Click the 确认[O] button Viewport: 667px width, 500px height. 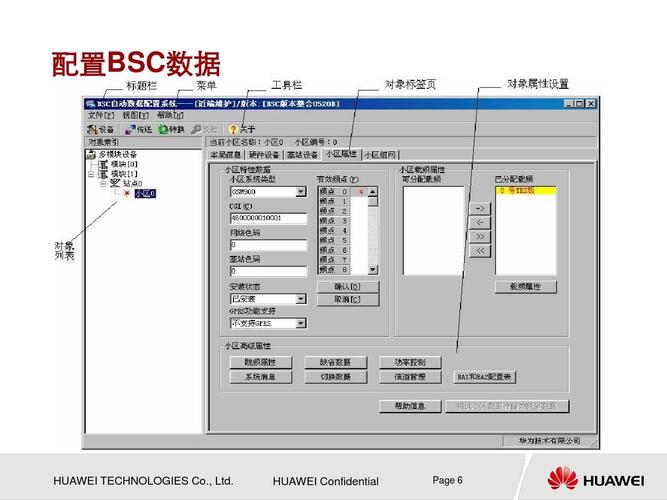348,287
